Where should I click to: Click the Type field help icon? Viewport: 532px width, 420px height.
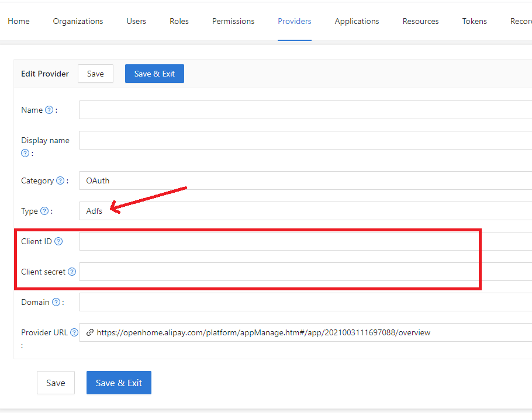[44, 211]
